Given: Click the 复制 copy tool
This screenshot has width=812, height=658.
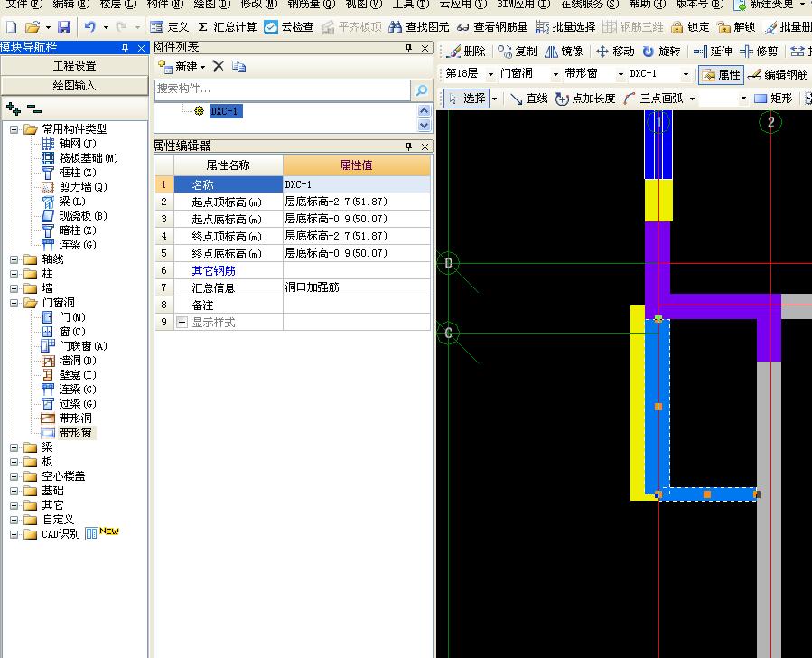Looking at the screenshot, I should tap(518, 52).
